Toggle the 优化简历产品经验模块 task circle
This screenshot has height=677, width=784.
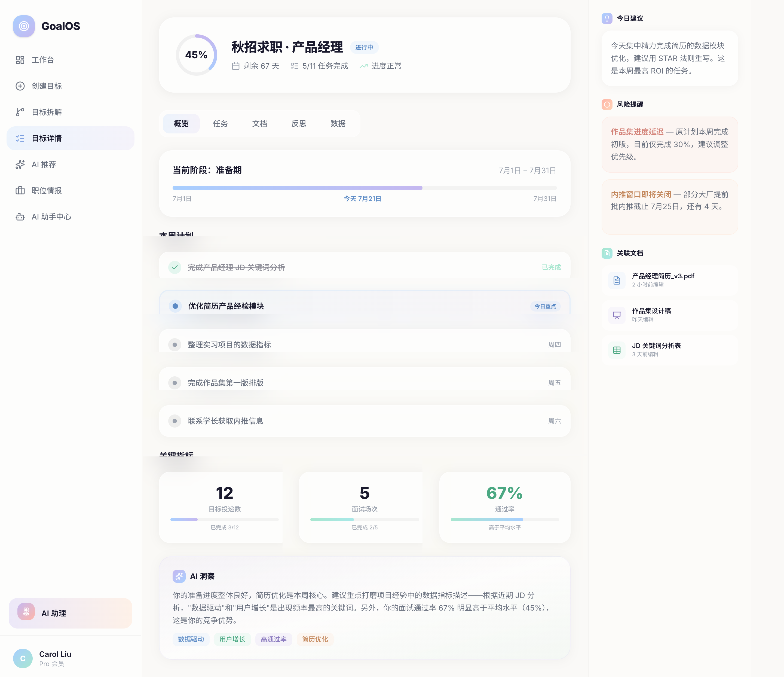[175, 306]
